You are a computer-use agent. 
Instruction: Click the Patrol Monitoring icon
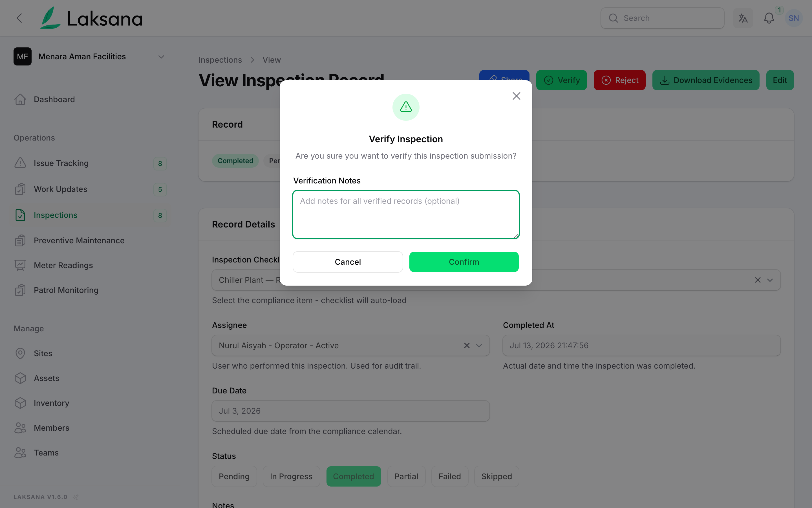tap(20, 290)
